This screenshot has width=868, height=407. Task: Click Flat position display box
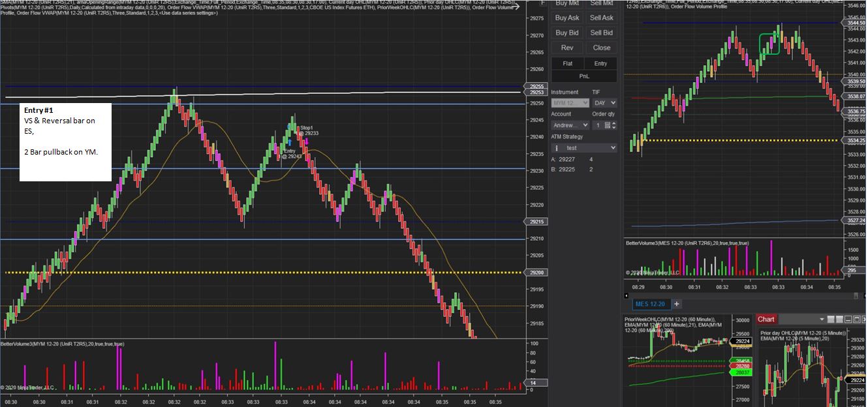(568, 63)
